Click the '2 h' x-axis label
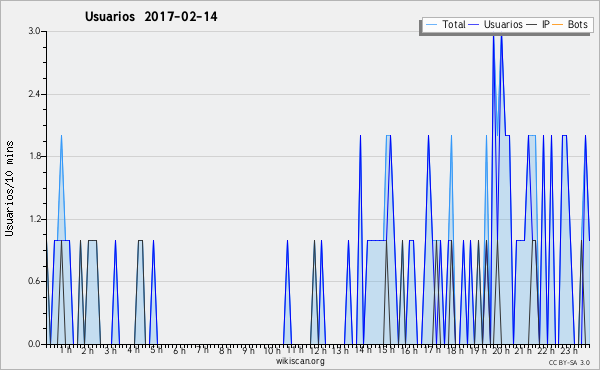The height and width of the screenshot is (370, 600). [88, 350]
